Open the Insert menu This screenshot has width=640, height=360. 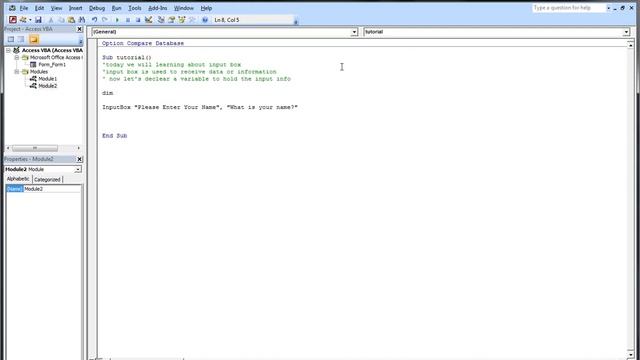(x=75, y=8)
